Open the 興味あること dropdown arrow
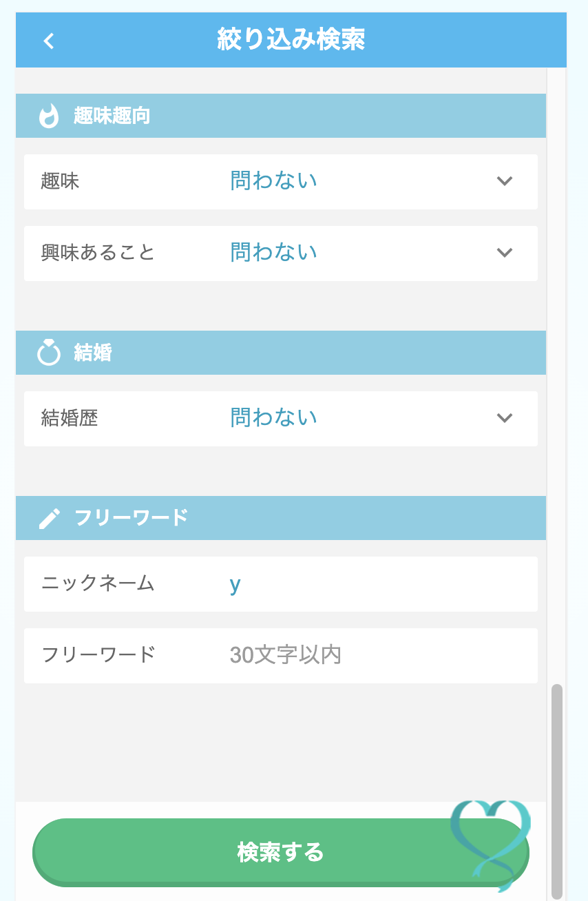 point(505,253)
